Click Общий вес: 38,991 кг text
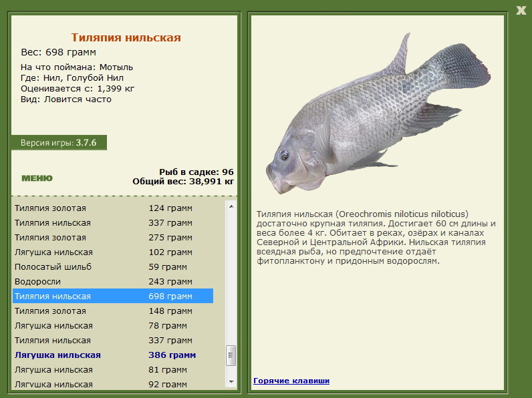This screenshot has height=398, width=532. pyautogui.click(x=183, y=182)
